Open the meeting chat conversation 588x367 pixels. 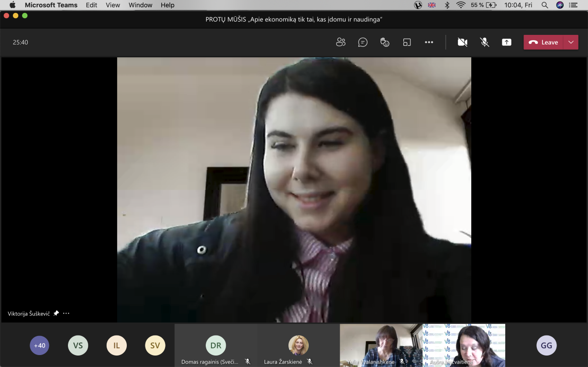(x=363, y=42)
